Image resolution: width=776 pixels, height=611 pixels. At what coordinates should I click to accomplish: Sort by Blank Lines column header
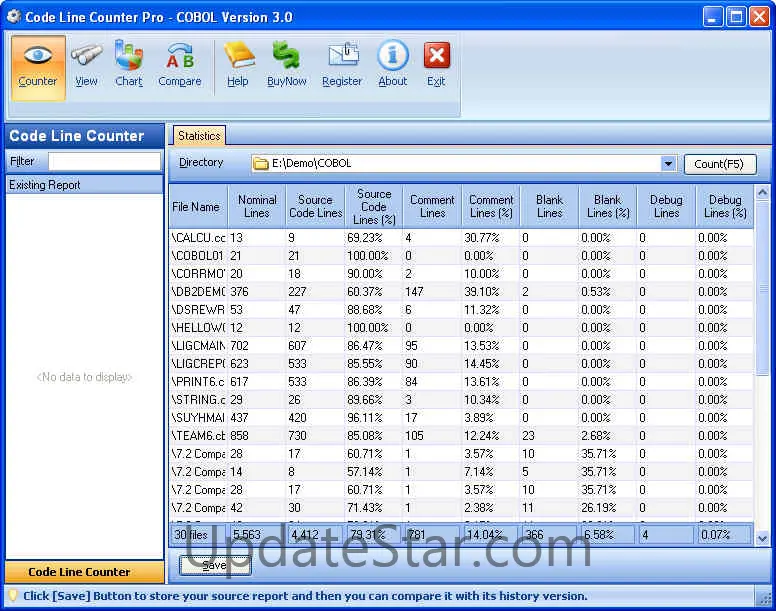click(549, 206)
